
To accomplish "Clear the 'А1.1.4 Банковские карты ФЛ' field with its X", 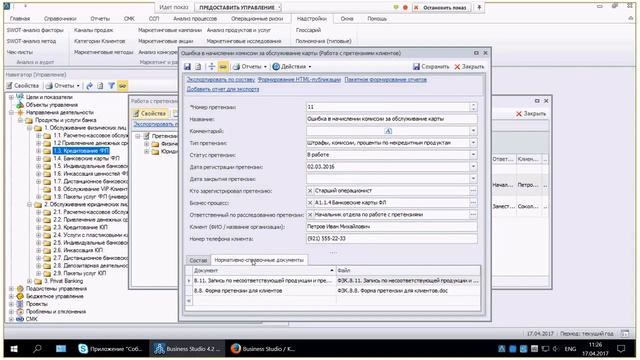I will tap(310, 202).
